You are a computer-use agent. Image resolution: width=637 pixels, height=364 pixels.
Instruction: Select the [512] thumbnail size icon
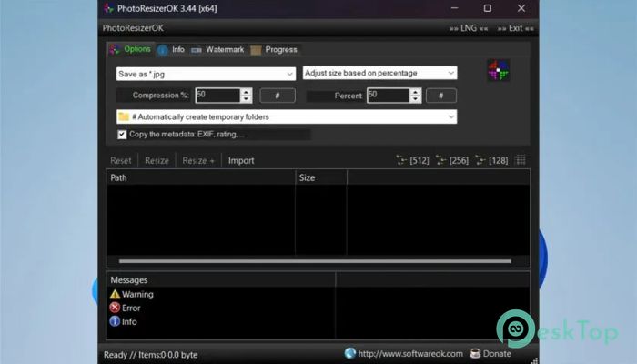pyautogui.click(x=413, y=160)
